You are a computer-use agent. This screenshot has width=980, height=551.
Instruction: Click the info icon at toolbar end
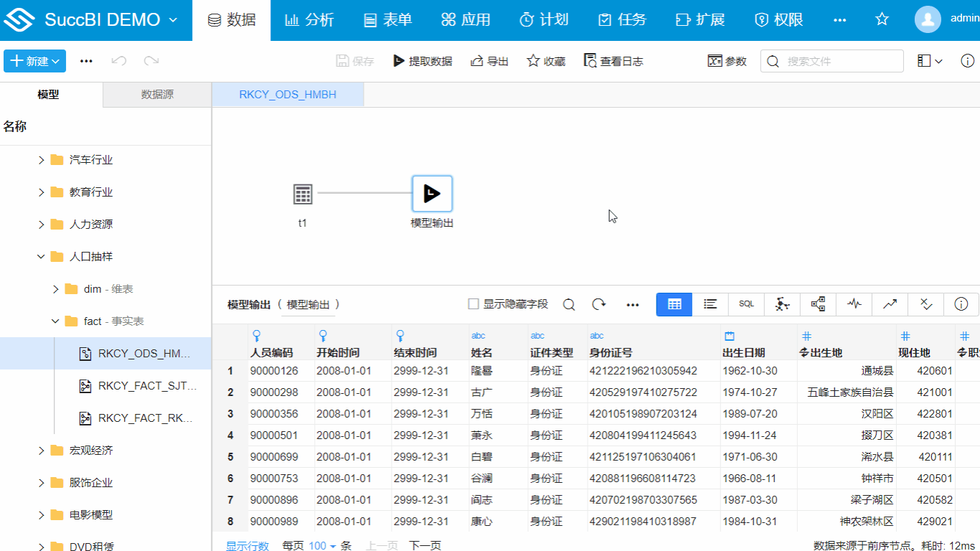961,304
